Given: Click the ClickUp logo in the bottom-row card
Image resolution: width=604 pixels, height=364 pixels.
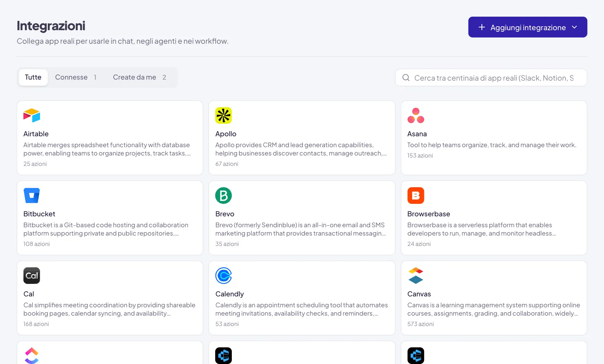Looking at the screenshot, I should click(32, 355).
